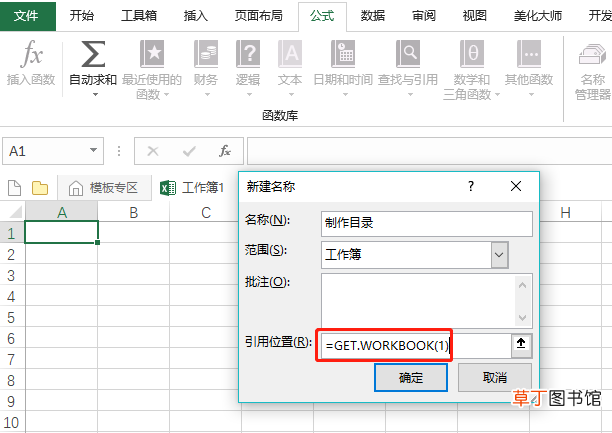
Task: Open the Insert Function (插入函数) tool
Action: click(x=31, y=62)
